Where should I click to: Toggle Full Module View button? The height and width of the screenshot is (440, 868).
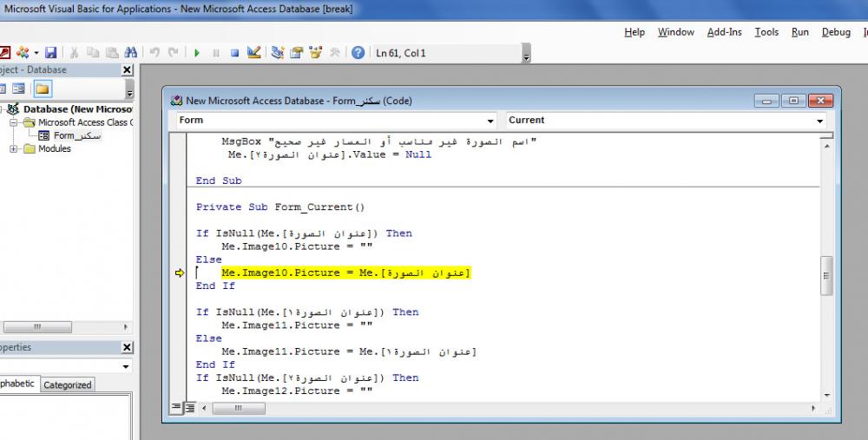coord(189,408)
